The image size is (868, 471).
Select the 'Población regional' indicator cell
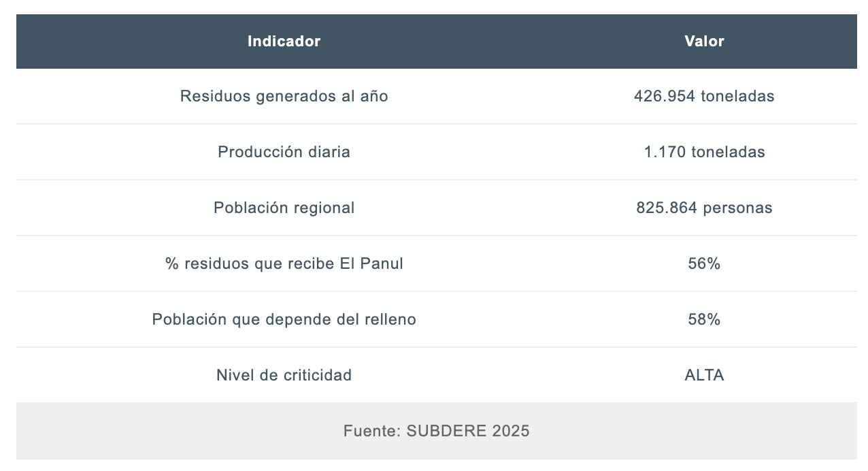[x=284, y=208]
